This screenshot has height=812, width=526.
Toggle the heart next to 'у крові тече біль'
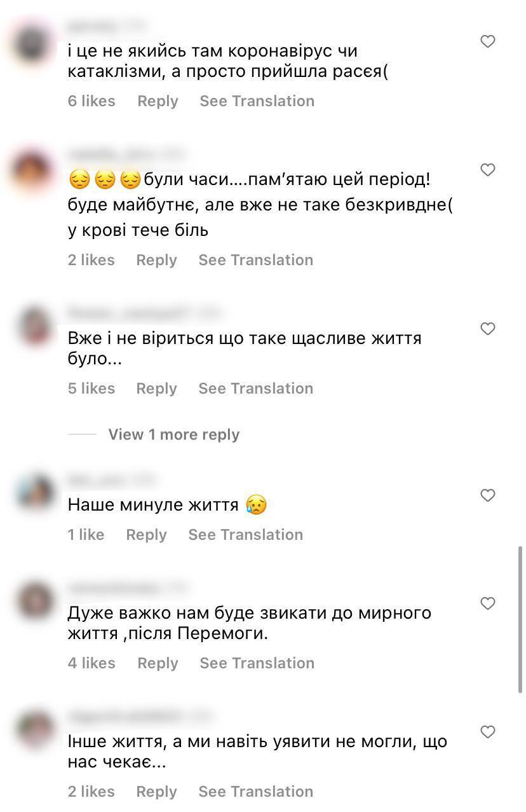tap(487, 170)
